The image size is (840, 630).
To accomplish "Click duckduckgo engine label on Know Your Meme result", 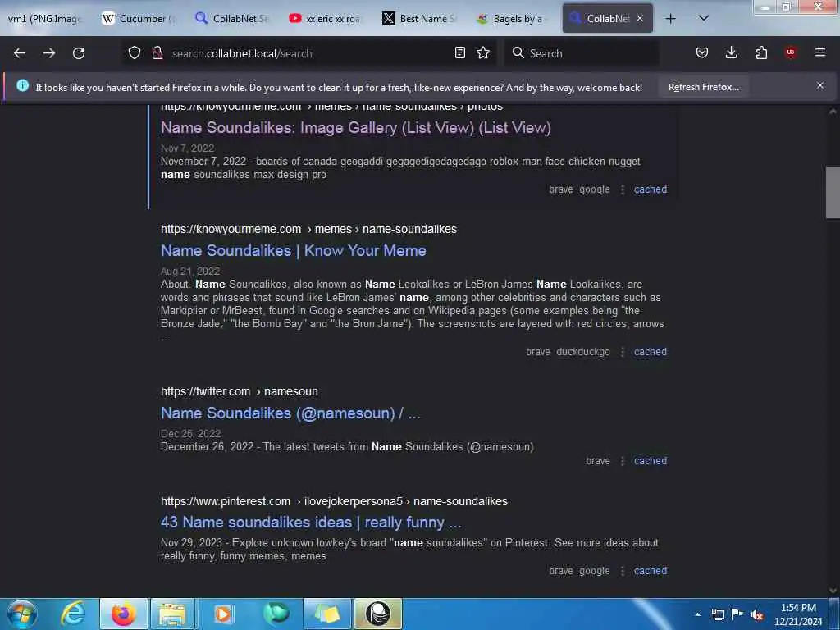I will 583,352.
